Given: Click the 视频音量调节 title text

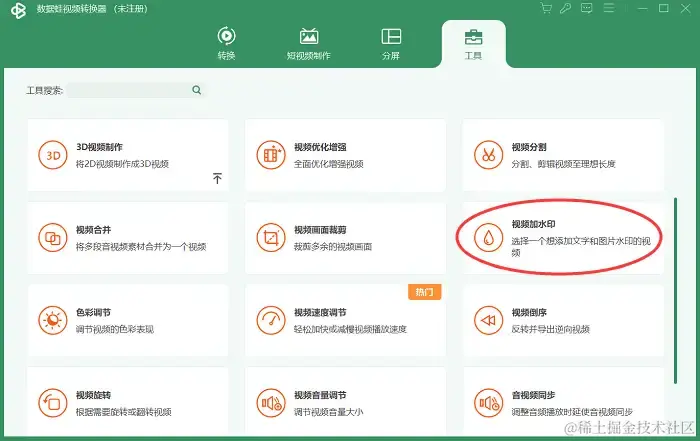Looking at the screenshot, I should point(320,395).
